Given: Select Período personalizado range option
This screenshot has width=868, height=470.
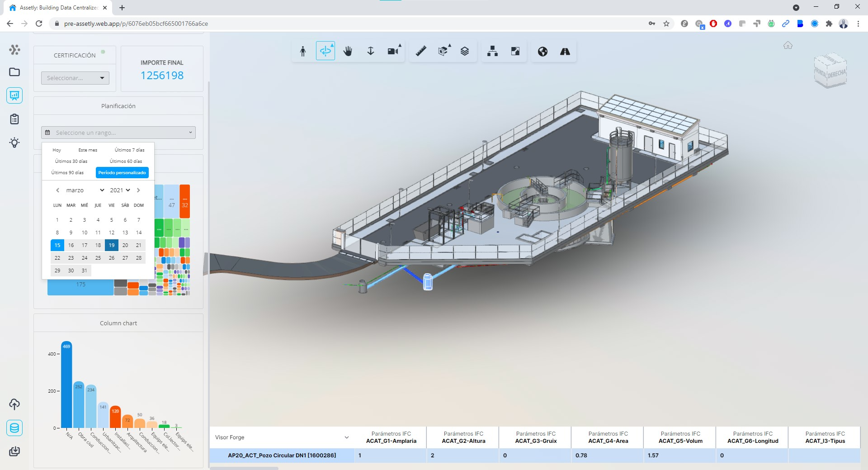Looking at the screenshot, I should point(122,173).
